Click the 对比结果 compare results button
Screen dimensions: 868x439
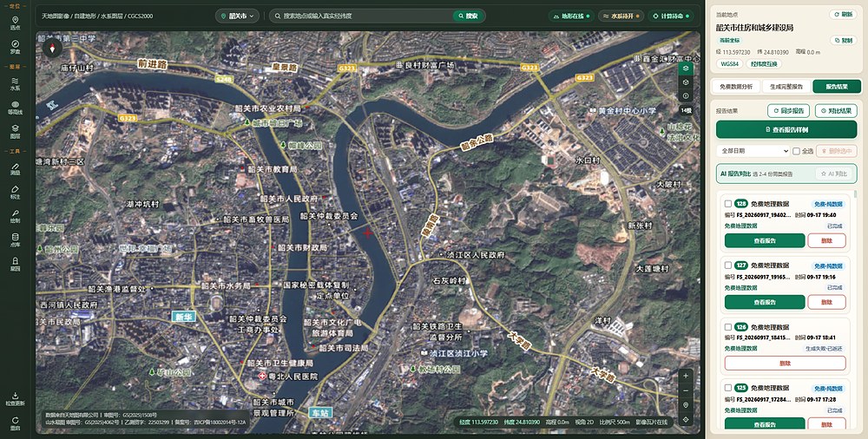point(836,111)
